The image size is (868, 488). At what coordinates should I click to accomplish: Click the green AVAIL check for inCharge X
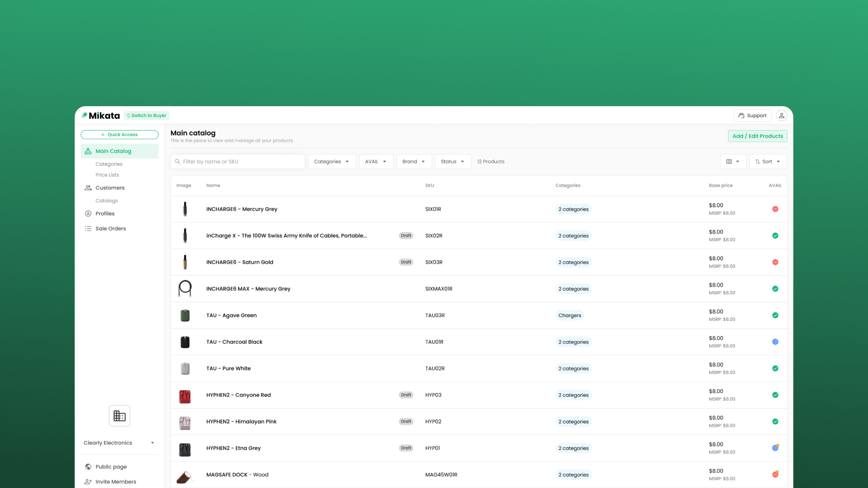click(x=775, y=236)
